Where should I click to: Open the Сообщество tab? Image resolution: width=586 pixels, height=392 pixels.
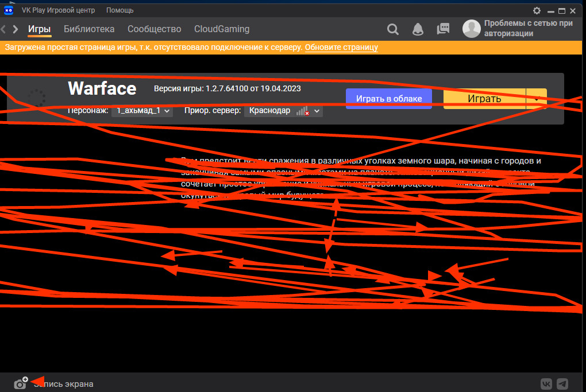tap(154, 29)
